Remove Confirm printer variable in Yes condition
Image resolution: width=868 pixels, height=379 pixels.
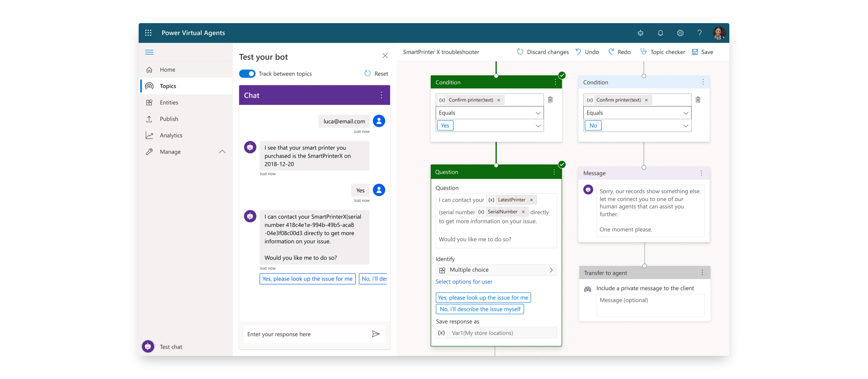pyautogui.click(x=498, y=100)
